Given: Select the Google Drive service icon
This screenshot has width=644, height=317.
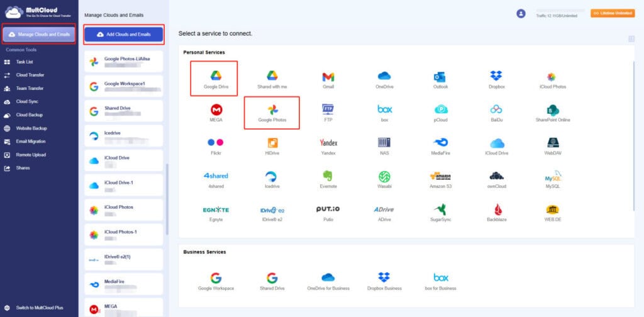Looking at the screenshot, I should click(216, 75).
